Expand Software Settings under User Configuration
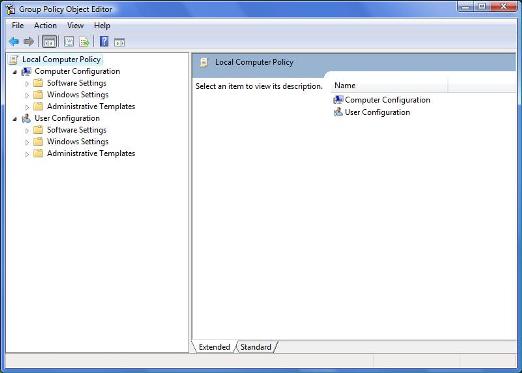The height and width of the screenshot is (373, 522). (x=27, y=131)
